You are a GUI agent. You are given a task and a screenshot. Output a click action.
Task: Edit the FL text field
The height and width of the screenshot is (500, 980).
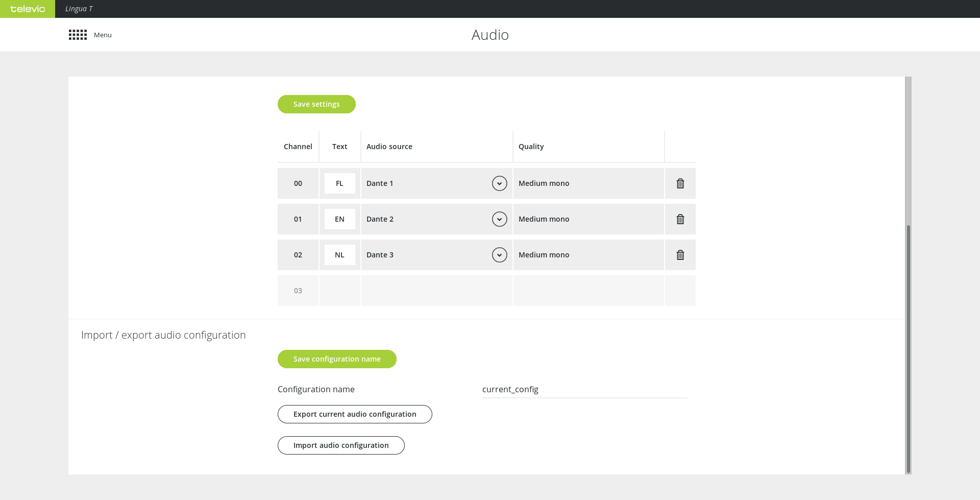click(x=339, y=183)
